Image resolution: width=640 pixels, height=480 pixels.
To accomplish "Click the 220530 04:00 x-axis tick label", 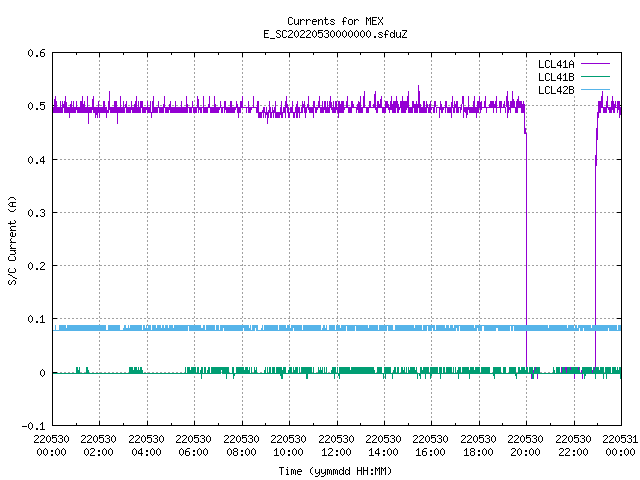I will coord(146,446).
